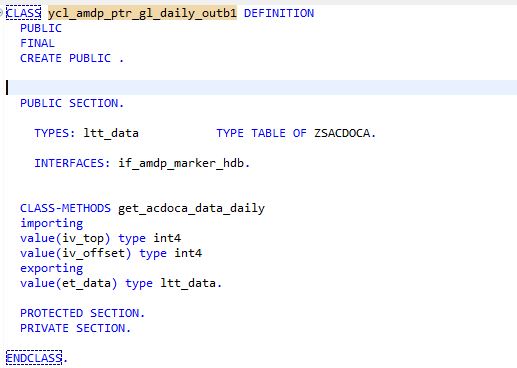Click the CLASS-METHODS keyword

pyautogui.click(x=65, y=208)
